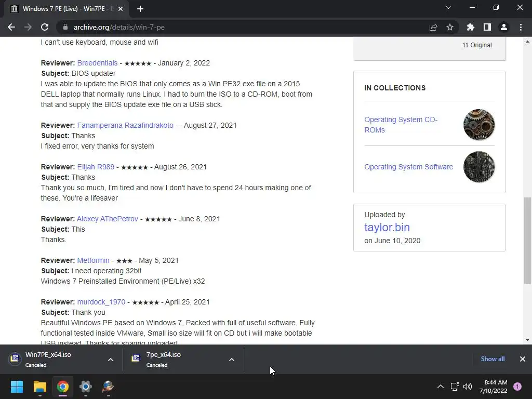Open uploader taylor.bin profile
532x399 pixels.
pos(387,228)
